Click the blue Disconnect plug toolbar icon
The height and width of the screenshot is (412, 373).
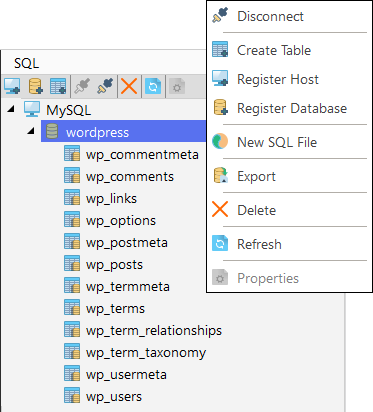tap(105, 86)
